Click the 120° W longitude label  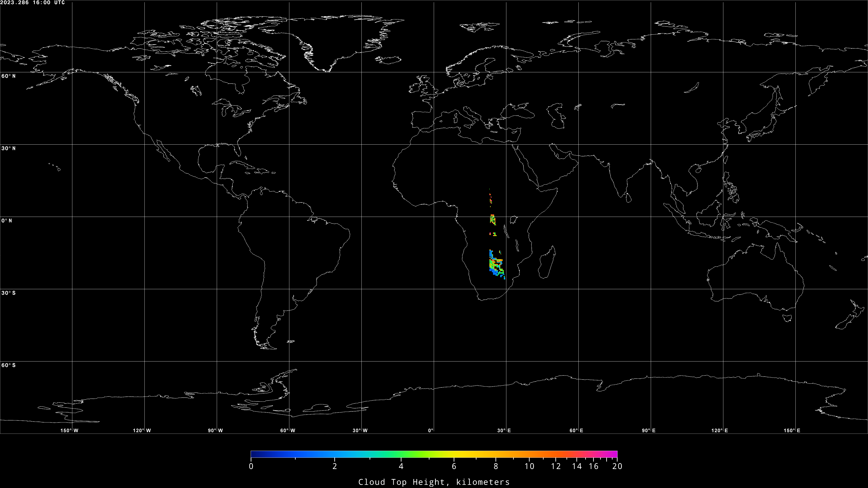[x=142, y=430]
